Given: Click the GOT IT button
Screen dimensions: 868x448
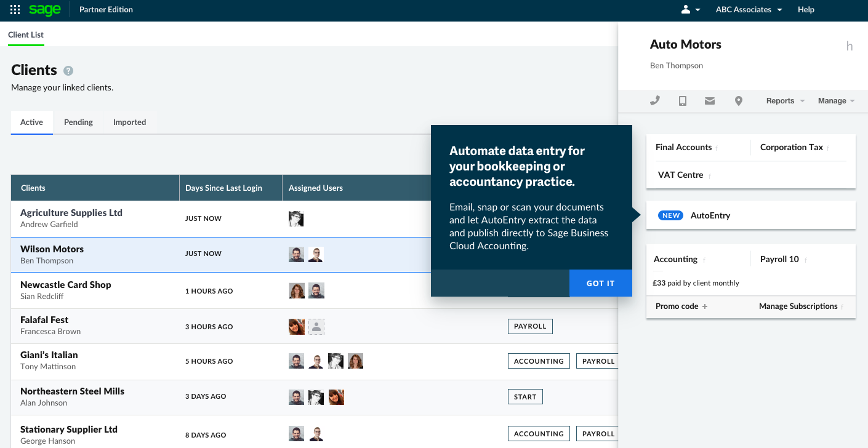Looking at the screenshot, I should [x=600, y=283].
